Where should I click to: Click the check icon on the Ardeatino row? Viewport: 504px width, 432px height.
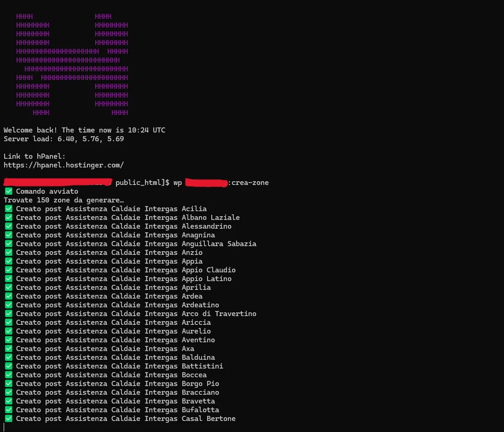9,305
